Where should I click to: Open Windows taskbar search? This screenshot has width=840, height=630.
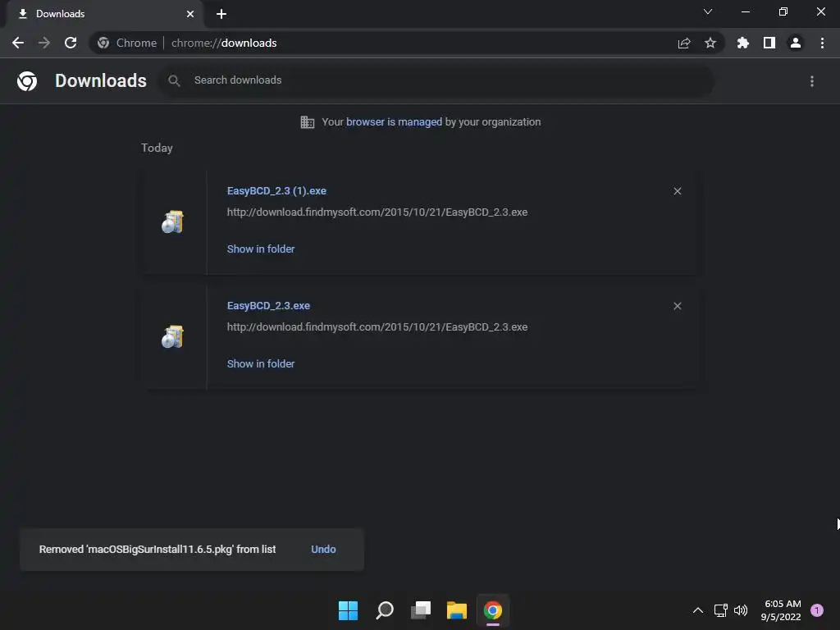(x=385, y=610)
